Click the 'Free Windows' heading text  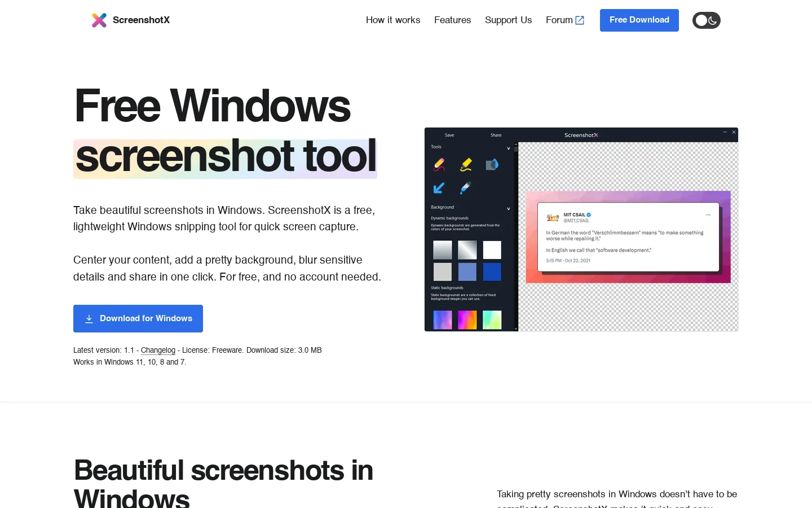click(x=213, y=106)
